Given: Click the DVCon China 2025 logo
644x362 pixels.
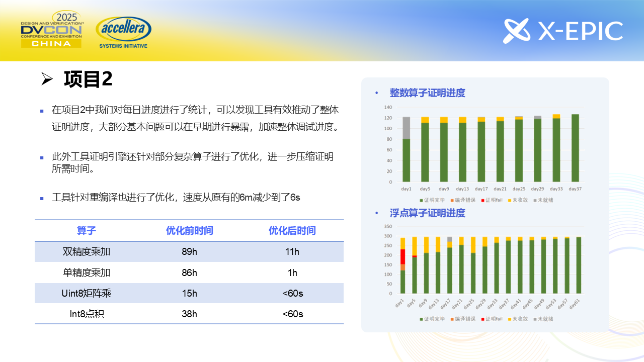Looking at the screenshot, I should (x=51, y=30).
